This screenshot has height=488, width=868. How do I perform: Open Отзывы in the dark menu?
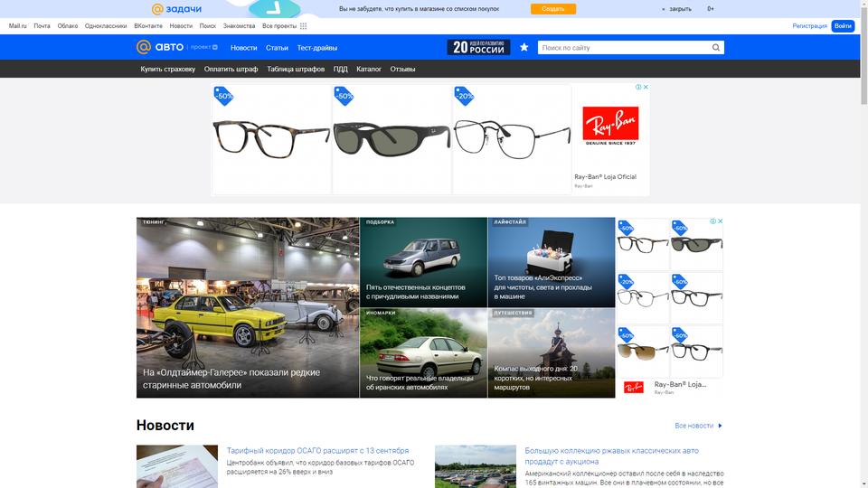pyautogui.click(x=402, y=70)
